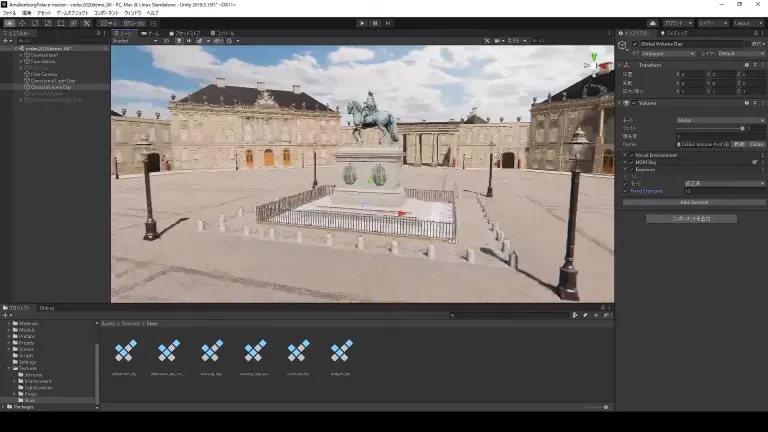
Task: Open the Default layer dropdown
Action: (x=741, y=53)
